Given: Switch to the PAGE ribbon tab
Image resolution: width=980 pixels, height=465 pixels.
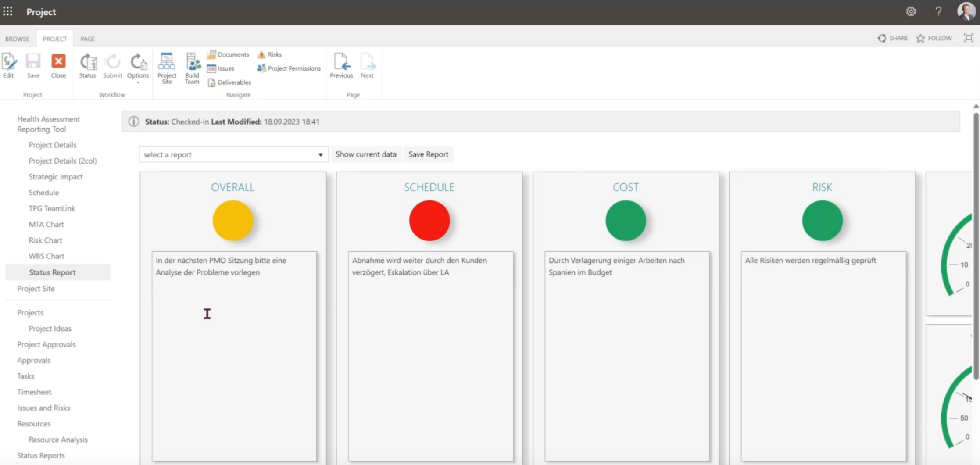Looking at the screenshot, I should click(x=88, y=39).
